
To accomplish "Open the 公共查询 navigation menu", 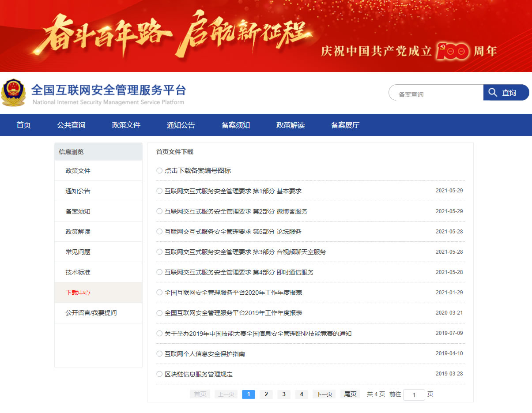I will tap(71, 125).
